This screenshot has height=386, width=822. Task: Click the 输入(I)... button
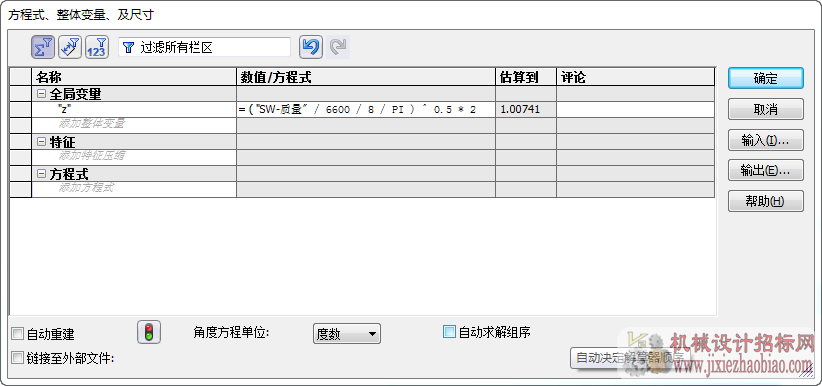tap(765, 140)
